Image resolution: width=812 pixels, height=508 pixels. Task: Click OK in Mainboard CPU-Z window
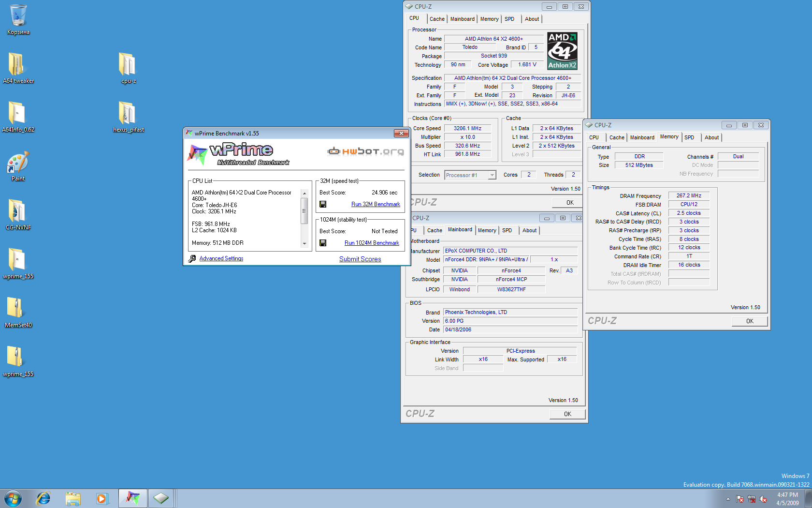pyautogui.click(x=567, y=414)
